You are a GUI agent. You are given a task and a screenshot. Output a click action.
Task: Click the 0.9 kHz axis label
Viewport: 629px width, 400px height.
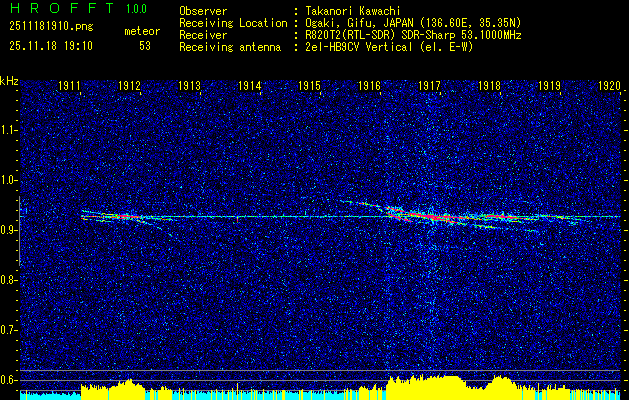(8, 230)
